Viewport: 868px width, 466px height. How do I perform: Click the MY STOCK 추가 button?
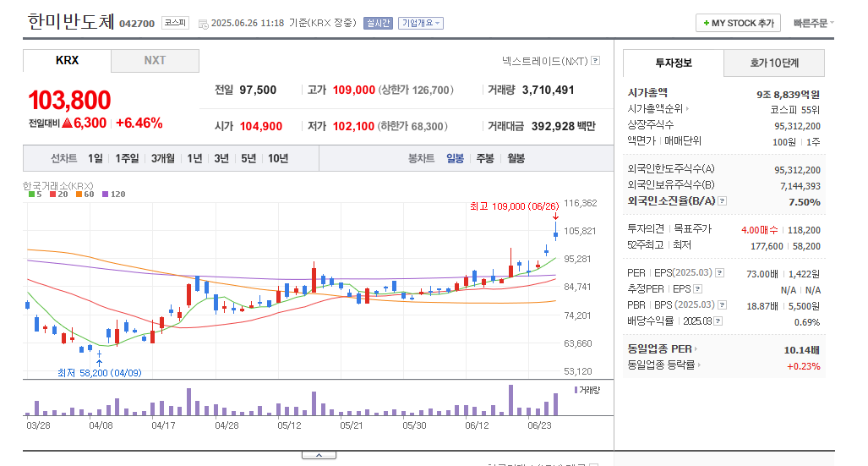click(x=738, y=24)
